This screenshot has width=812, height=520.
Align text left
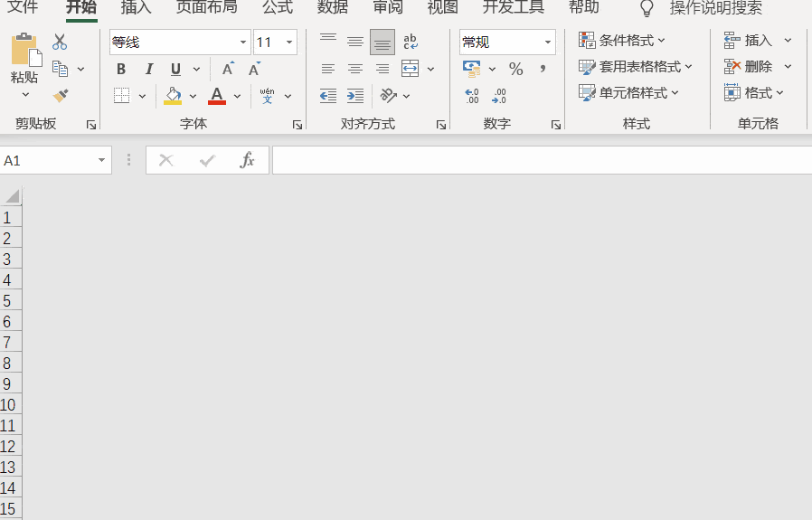coord(328,69)
